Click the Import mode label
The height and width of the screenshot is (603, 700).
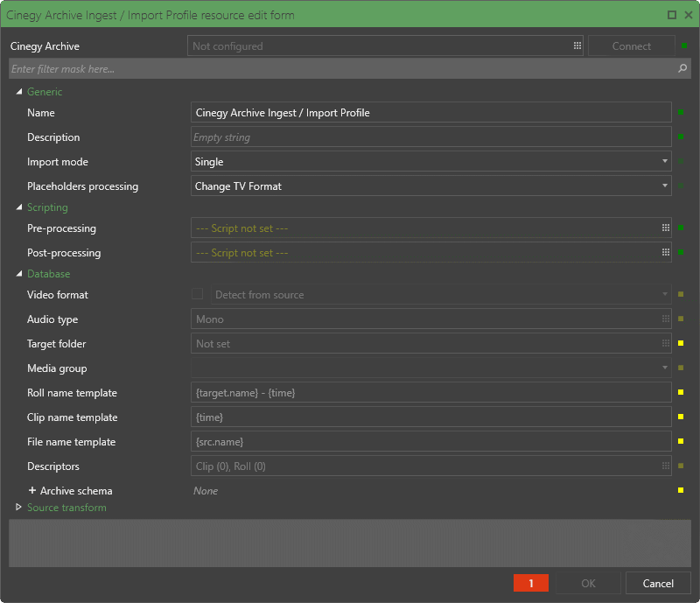point(58,161)
